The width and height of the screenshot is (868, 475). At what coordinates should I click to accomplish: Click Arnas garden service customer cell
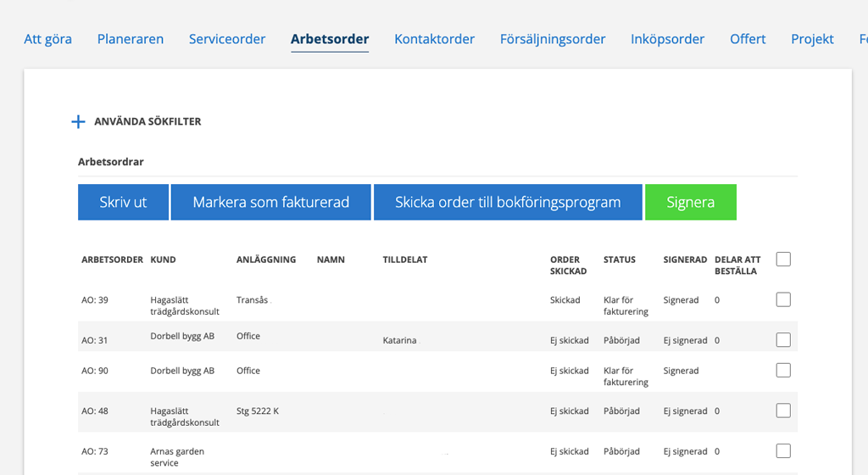click(177, 456)
